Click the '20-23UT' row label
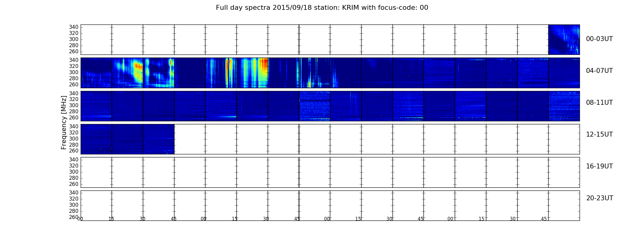 pos(600,198)
